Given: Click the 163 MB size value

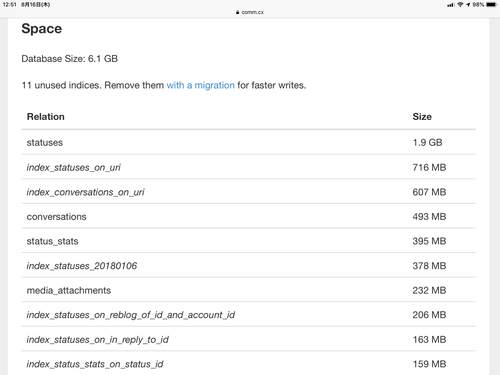Looking at the screenshot, I should pyautogui.click(x=429, y=340).
